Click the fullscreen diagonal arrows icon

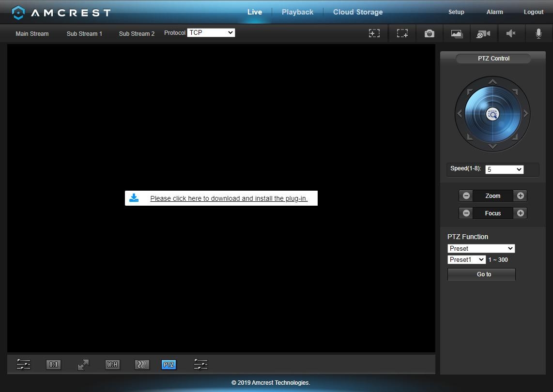coord(83,364)
